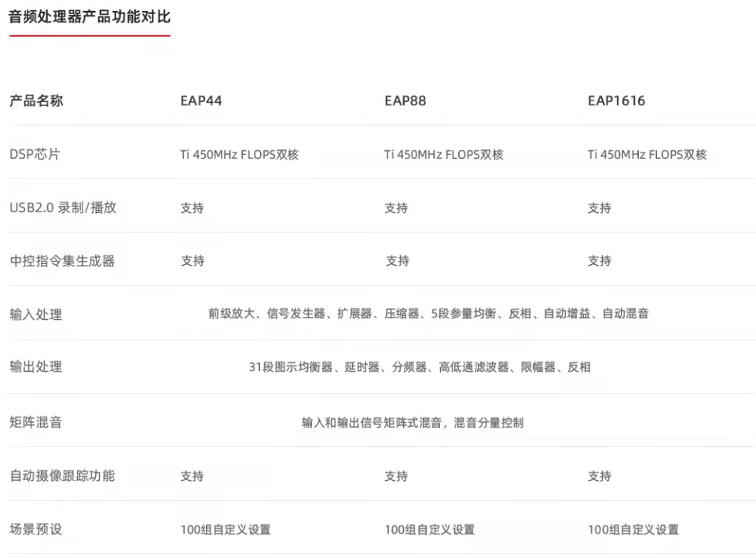The width and height of the screenshot is (756, 558).
Task: Click the EAP88 column header
Action: pyautogui.click(x=406, y=101)
